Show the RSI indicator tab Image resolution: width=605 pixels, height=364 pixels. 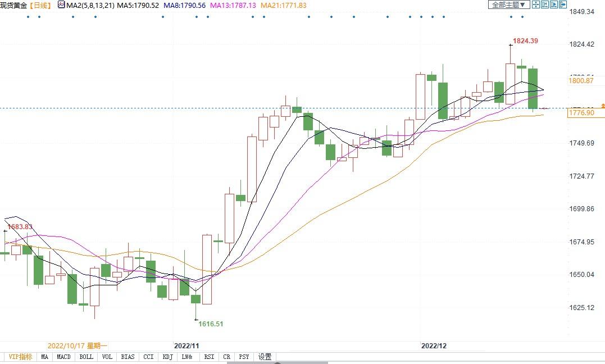coord(209,357)
